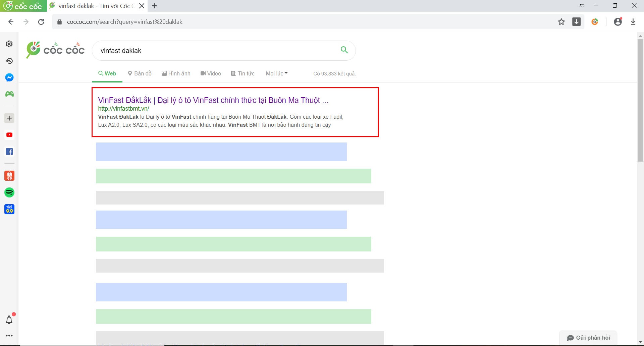Open Messenger from the sidebar
The height and width of the screenshot is (346, 644).
[9, 77]
